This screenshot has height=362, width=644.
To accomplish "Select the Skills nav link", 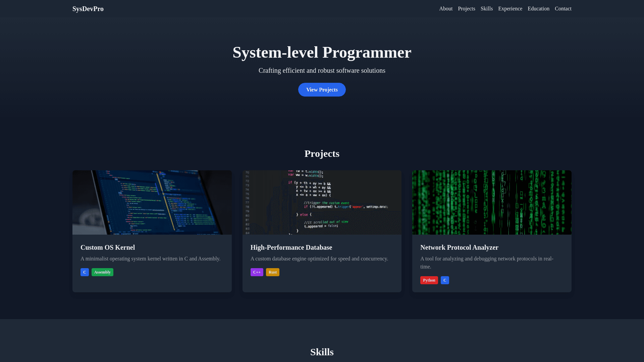I will click(486, 9).
